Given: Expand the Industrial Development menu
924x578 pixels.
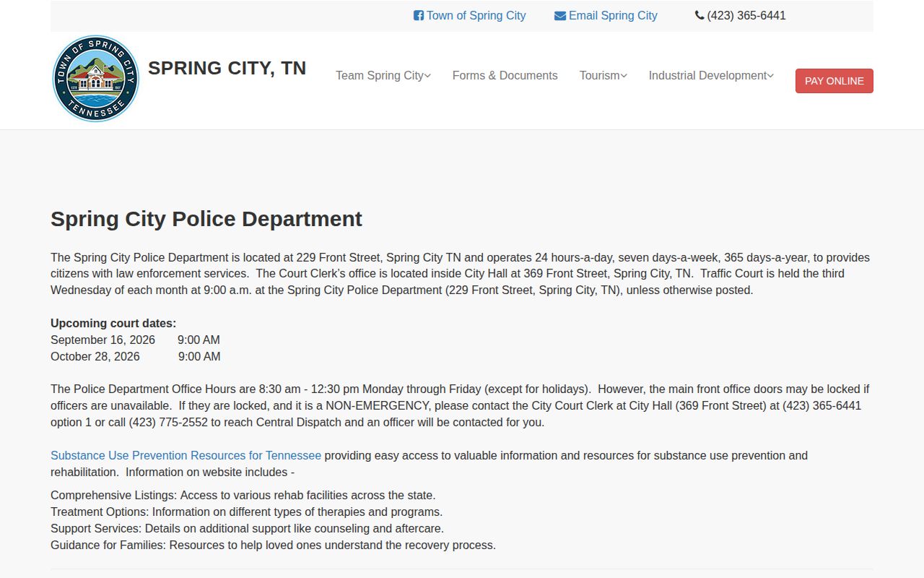Looking at the screenshot, I should (711, 76).
